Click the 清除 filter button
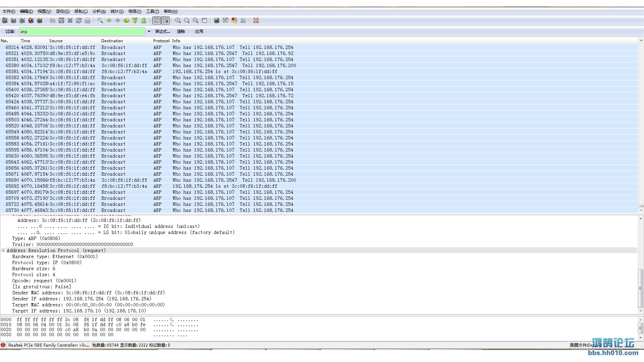 pos(181,32)
